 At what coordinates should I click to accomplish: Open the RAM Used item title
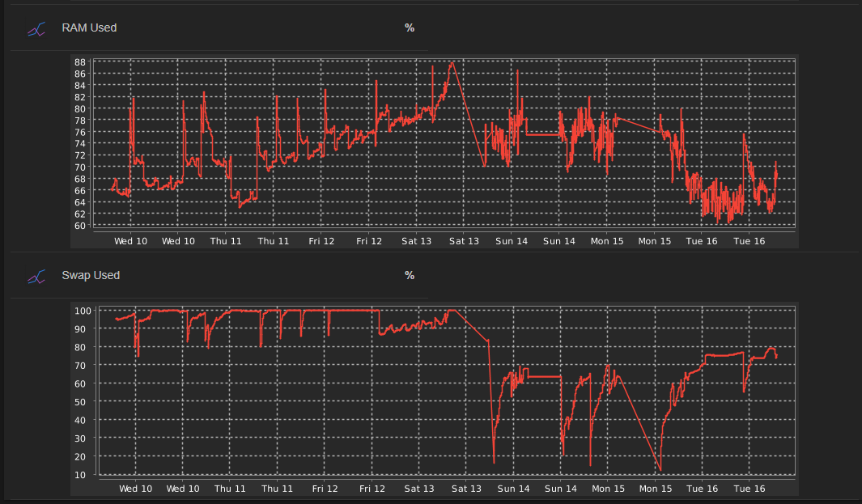point(89,28)
